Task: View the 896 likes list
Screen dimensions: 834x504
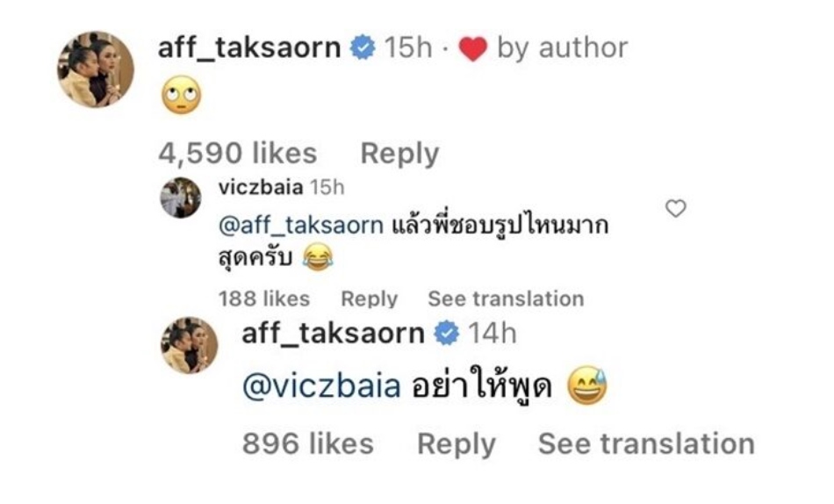Action: [308, 444]
